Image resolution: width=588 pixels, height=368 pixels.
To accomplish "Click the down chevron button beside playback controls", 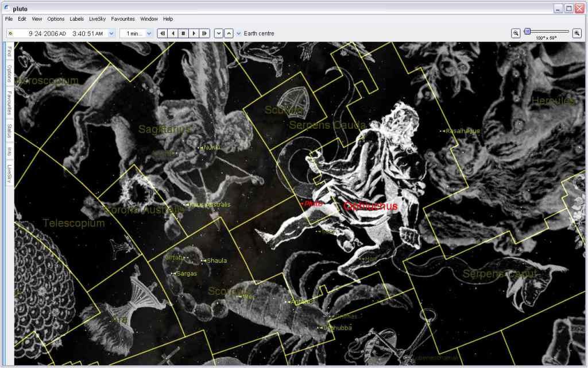I will click(219, 33).
